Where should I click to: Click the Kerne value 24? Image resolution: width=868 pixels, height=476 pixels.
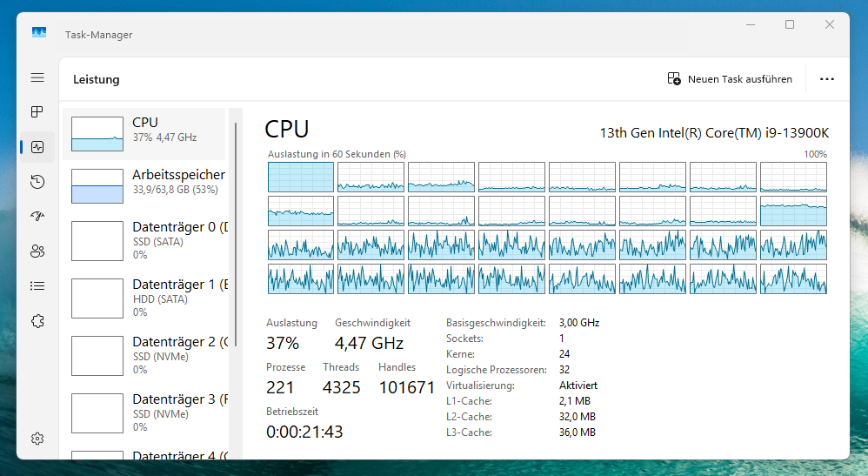click(564, 353)
